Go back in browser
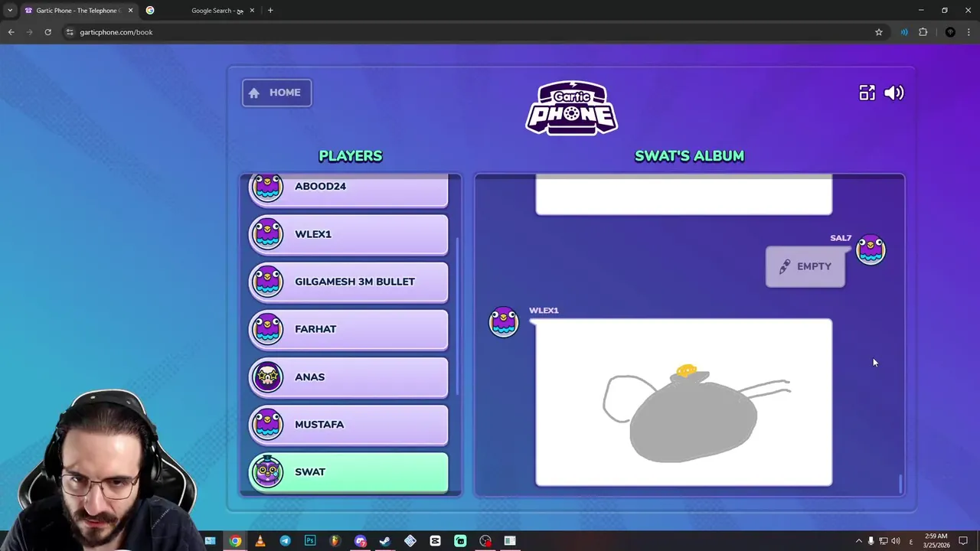The height and width of the screenshot is (551, 980). point(11,32)
